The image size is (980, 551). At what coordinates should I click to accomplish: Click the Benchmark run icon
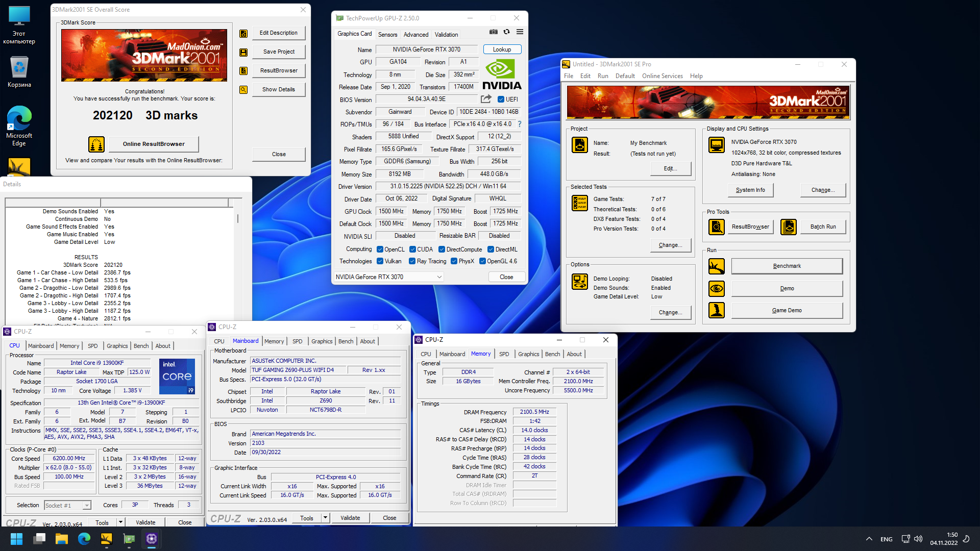(x=717, y=266)
